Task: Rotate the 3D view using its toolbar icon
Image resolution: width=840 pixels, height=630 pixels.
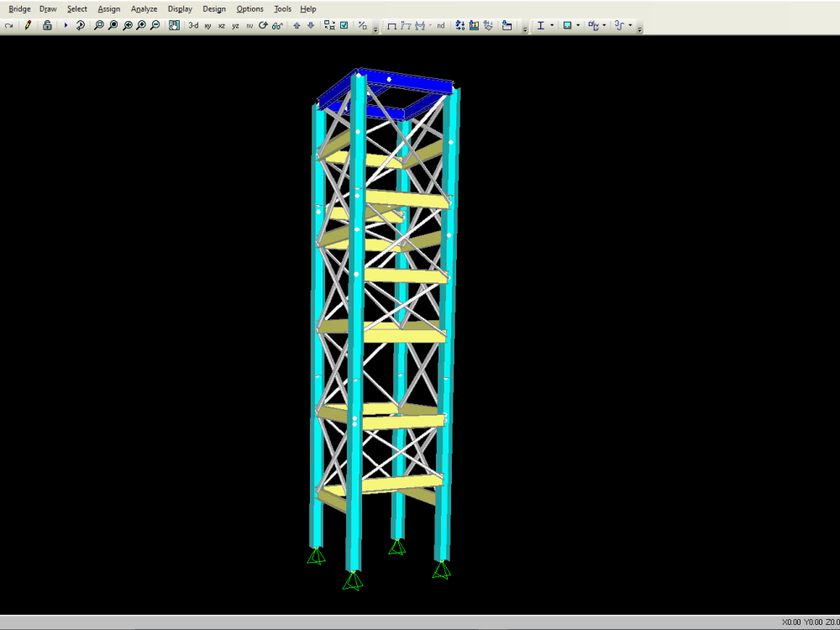Action: pyautogui.click(x=261, y=25)
